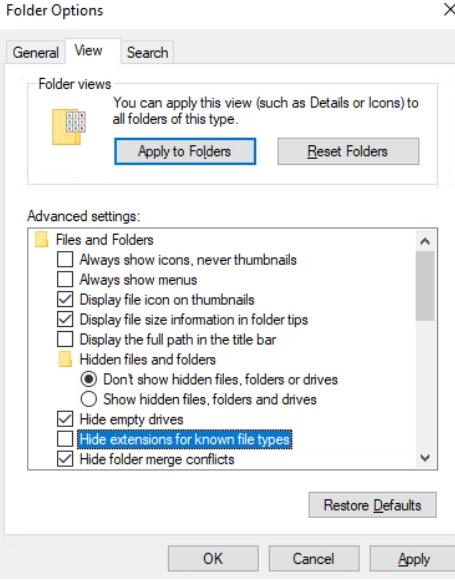Check Hide extensions for known file types
Screen dimensions: 455x580
65,439
